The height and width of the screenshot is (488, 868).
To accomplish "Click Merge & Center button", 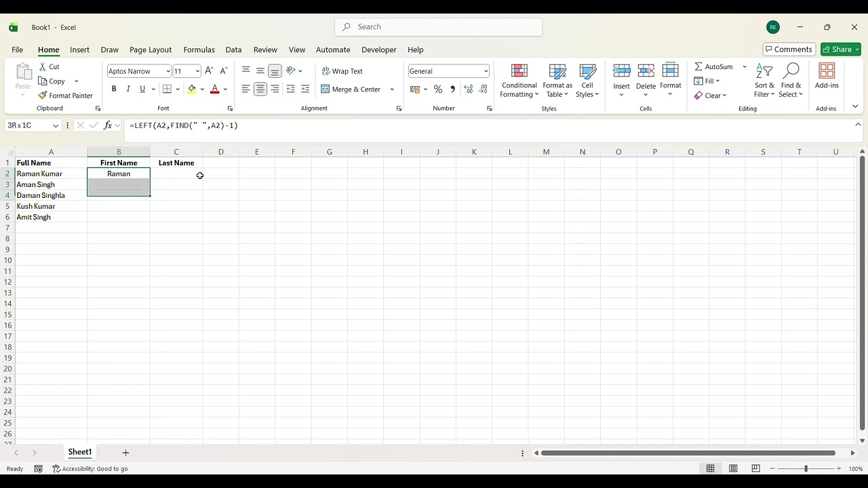I will pyautogui.click(x=351, y=89).
